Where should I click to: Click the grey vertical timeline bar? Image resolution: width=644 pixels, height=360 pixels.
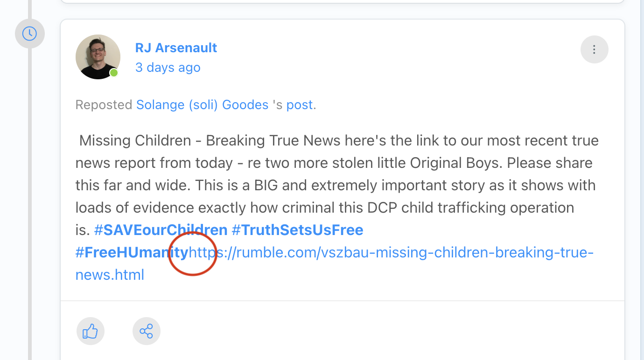coord(30,187)
